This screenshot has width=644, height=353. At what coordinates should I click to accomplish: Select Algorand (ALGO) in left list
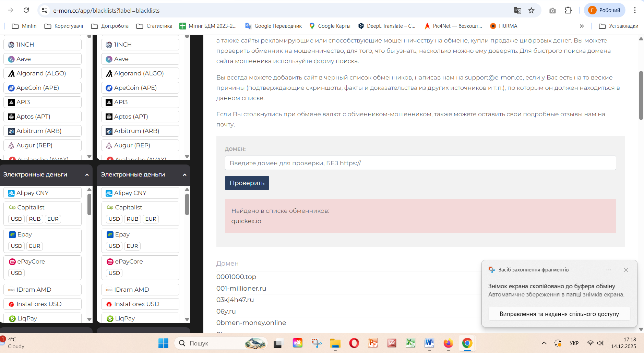tap(43, 73)
